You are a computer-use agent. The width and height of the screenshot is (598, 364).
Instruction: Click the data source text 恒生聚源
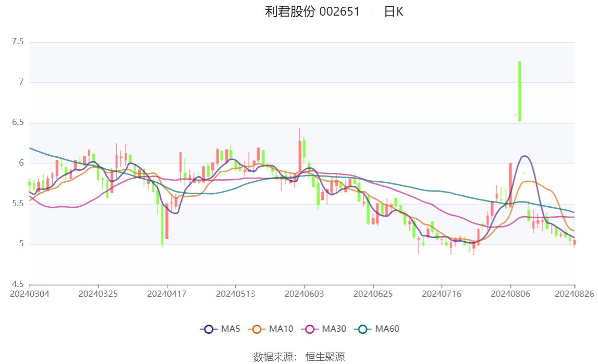point(325,357)
